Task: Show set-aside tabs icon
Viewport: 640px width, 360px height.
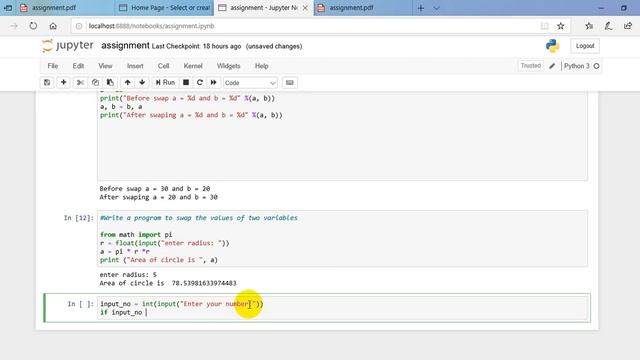Action: coord(7,8)
